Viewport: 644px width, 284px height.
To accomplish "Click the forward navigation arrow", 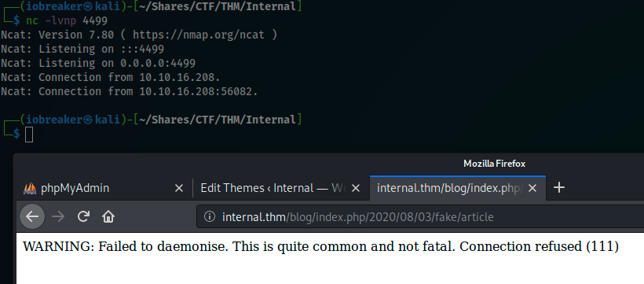I will coord(58,216).
